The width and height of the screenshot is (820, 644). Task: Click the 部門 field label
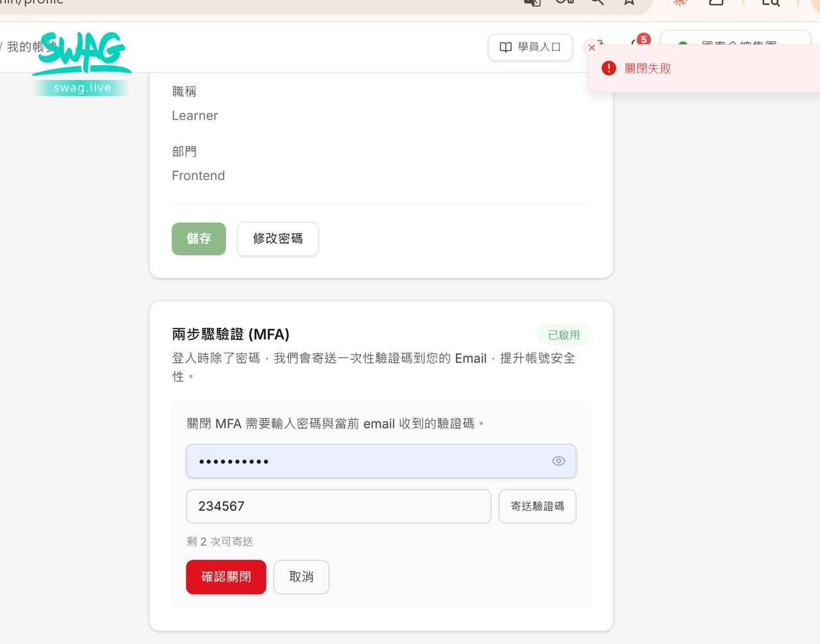(184, 152)
